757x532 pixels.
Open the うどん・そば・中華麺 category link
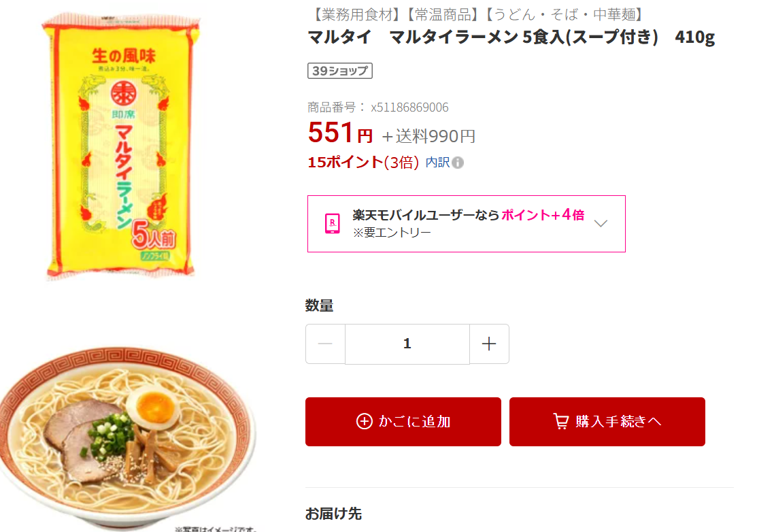tap(565, 14)
